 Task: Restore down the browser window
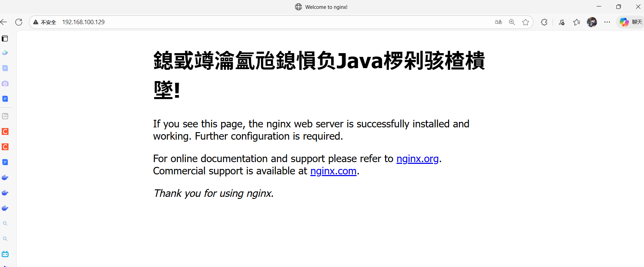618,6
